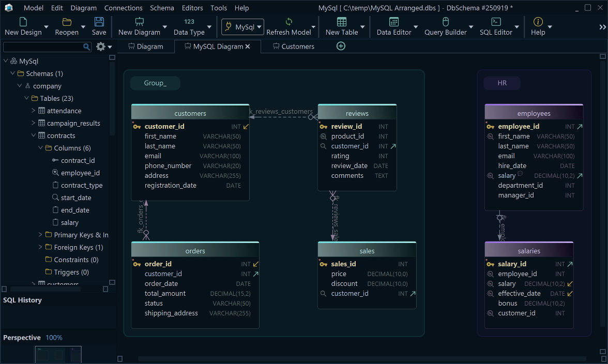Open the SQL Editor tool
The height and width of the screenshot is (364, 608).
click(x=495, y=22)
